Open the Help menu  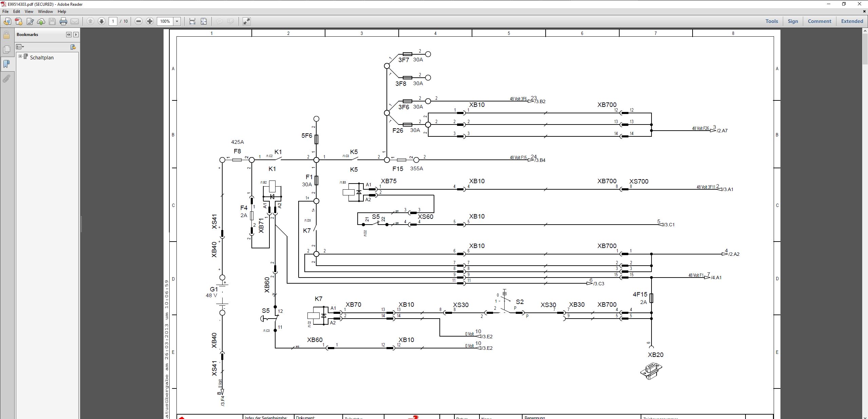[x=62, y=11]
